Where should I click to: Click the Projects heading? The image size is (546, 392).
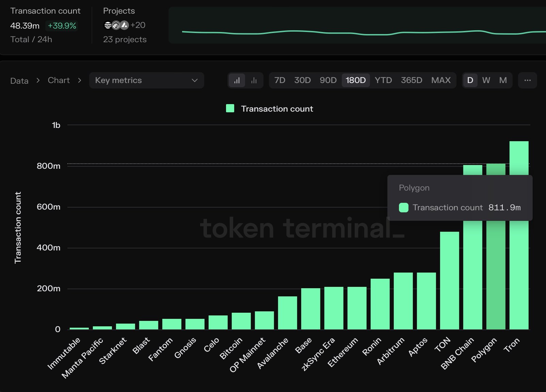click(x=119, y=11)
